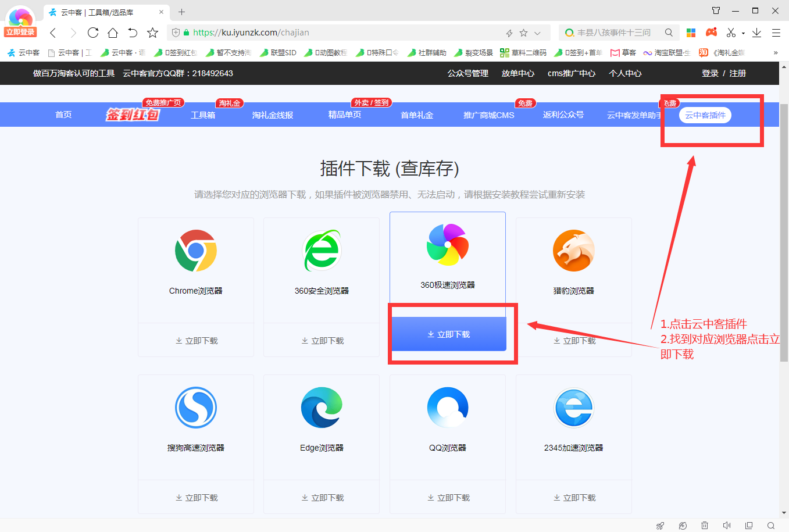Click the 签到红包 red banner link

click(x=133, y=113)
